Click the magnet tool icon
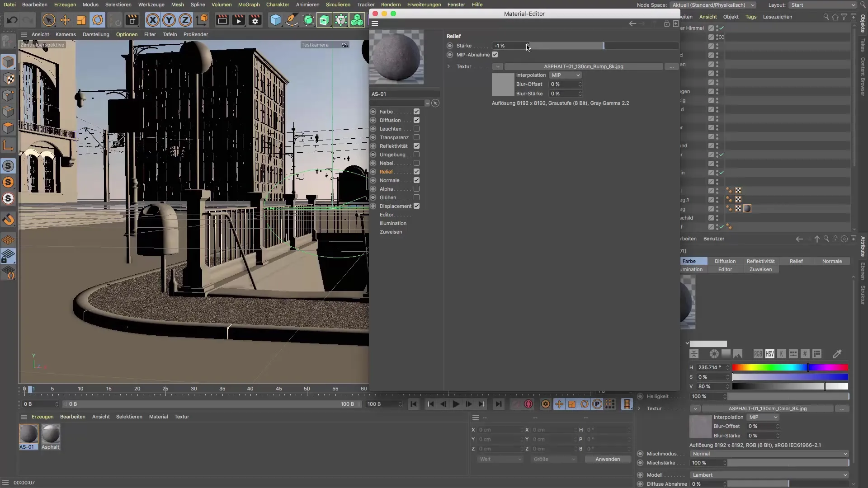 (x=8, y=220)
